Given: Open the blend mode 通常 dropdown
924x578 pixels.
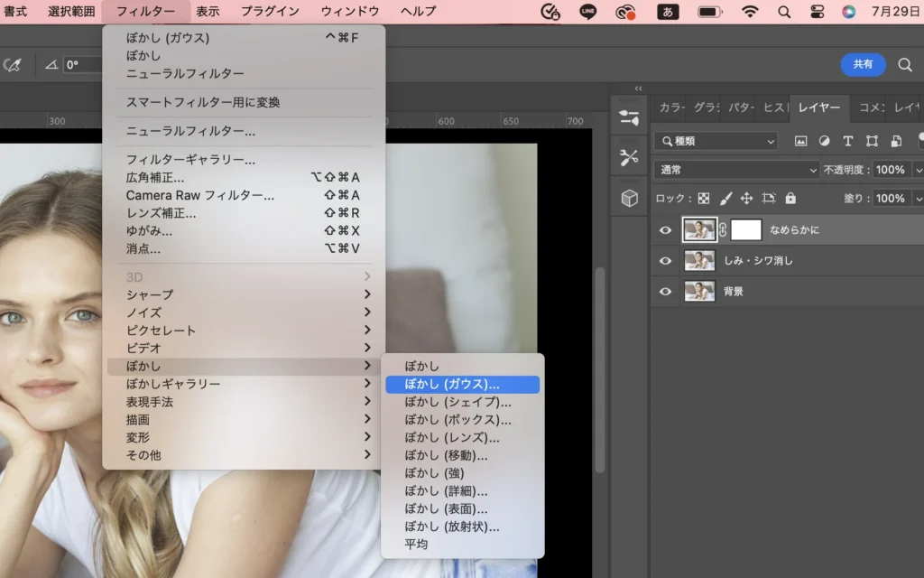Looking at the screenshot, I should point(737,170).
